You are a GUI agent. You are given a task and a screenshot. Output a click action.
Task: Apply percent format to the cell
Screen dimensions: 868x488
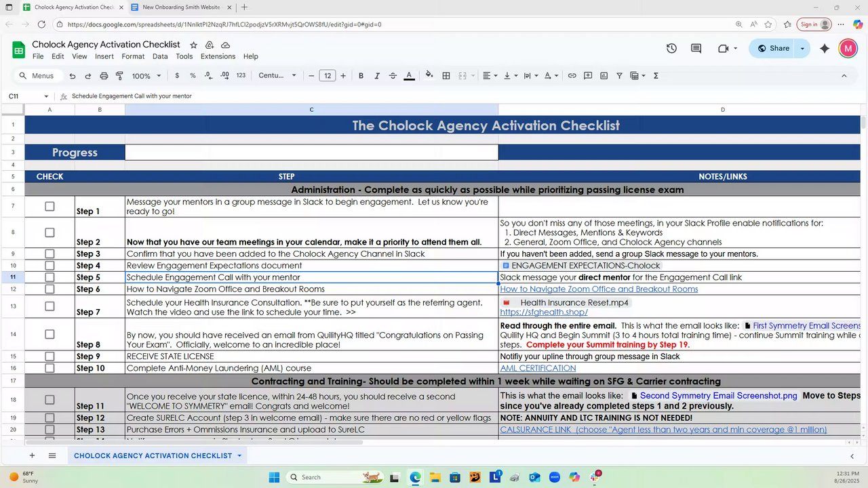193,76
